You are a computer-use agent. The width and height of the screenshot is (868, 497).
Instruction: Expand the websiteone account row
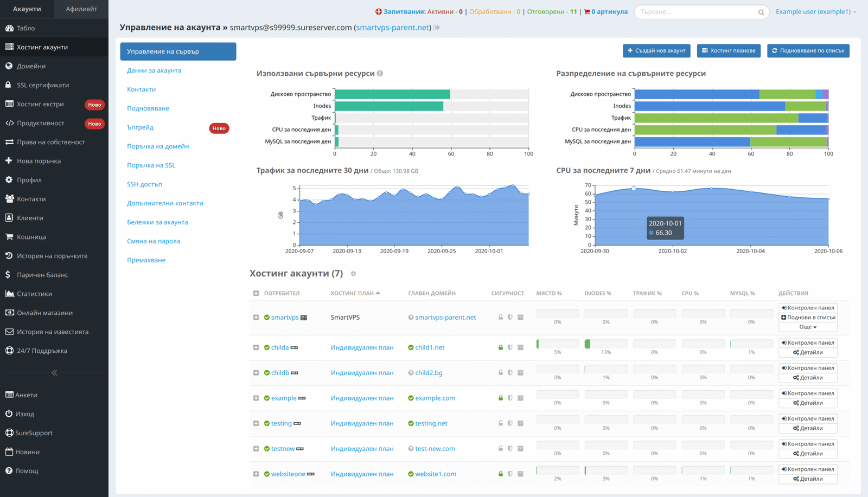[x=256, y=474]
